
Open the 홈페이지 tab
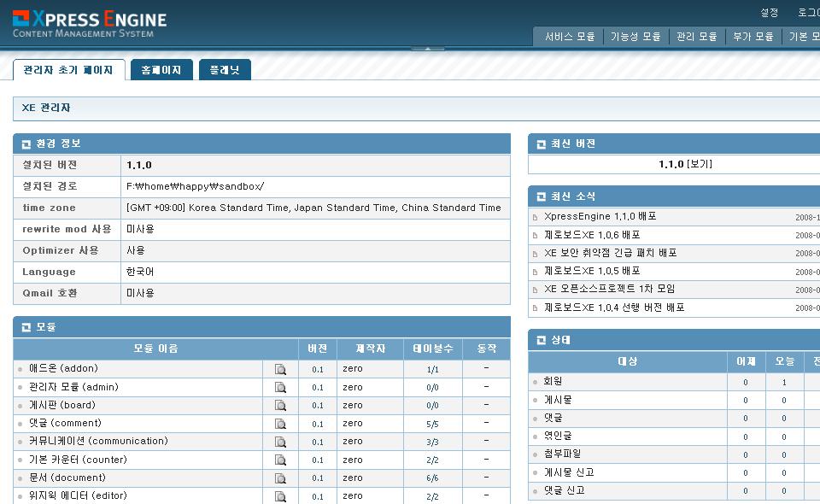click(x=161, y=69)
